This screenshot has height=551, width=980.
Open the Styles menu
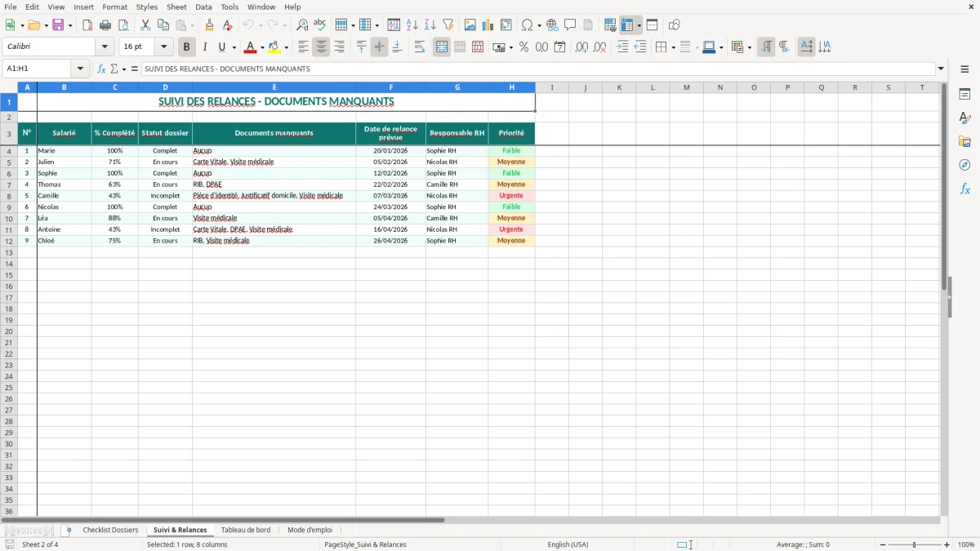147,7
